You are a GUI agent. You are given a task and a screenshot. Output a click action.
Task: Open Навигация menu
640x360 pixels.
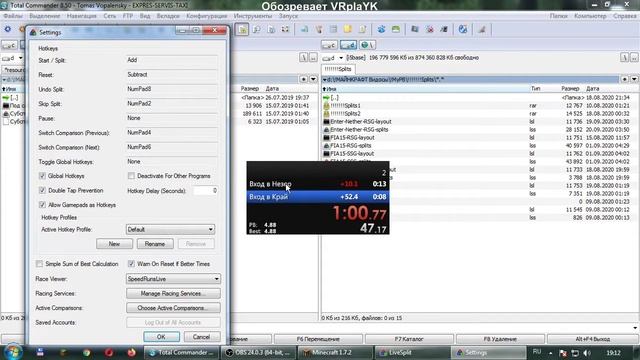click(81, 16)
